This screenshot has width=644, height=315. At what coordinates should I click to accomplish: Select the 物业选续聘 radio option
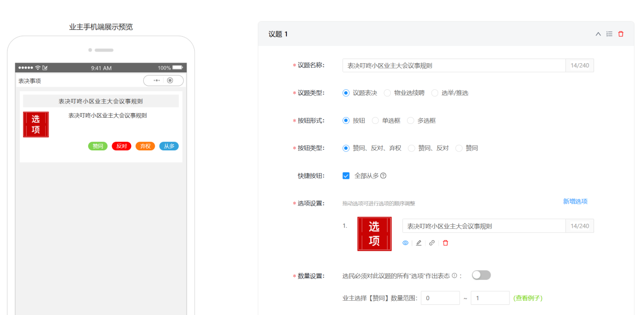[387, 93]
